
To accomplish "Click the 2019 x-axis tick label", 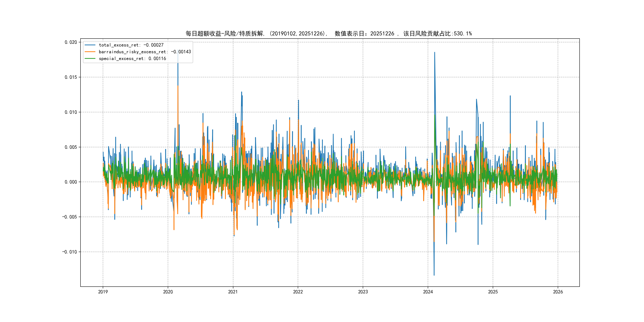I will [103, 292].
